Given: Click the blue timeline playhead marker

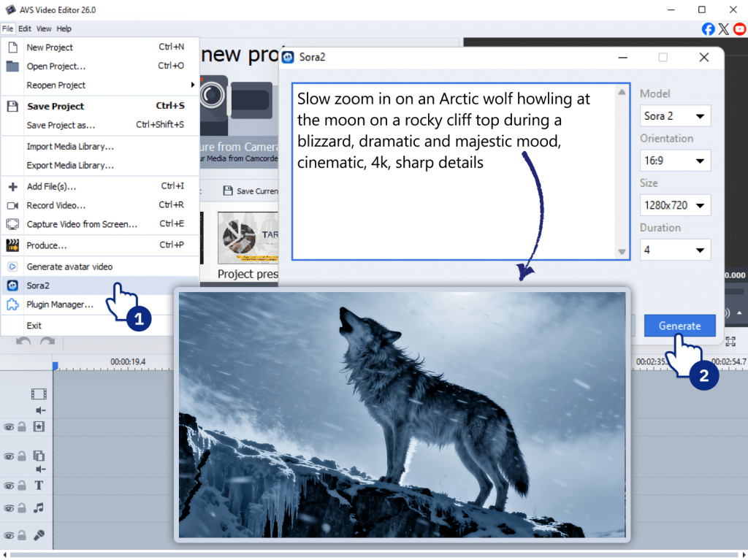Looking at the screenshot, I should point(55,366).
